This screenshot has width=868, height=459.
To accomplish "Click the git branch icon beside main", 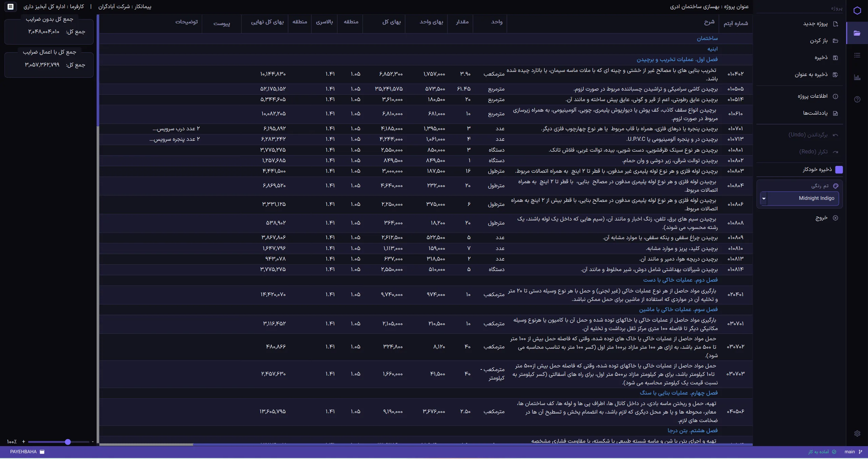I will pos(860,452).
